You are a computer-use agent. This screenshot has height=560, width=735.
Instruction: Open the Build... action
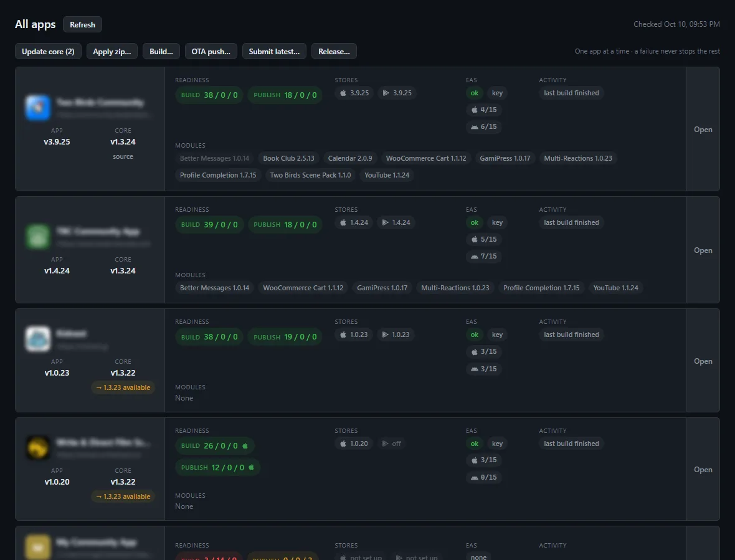(161, 52)
